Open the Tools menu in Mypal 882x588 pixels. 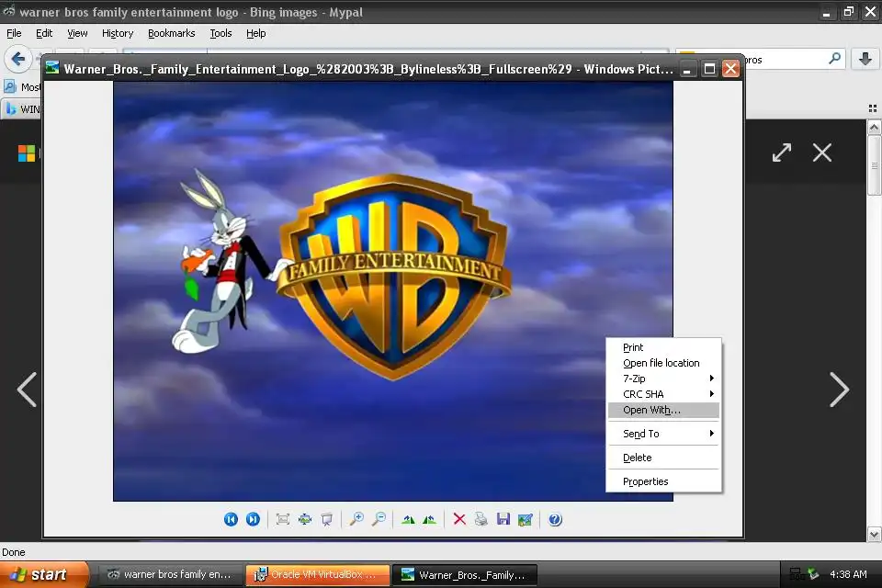point(220,33)
